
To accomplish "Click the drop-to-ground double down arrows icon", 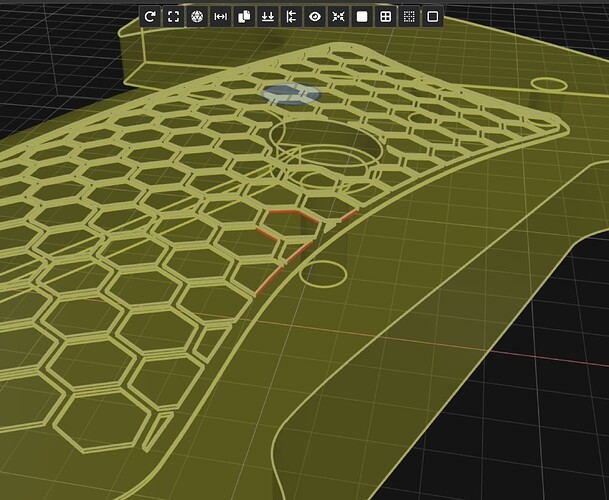I will pyautogui.click(x=268, y=17).
